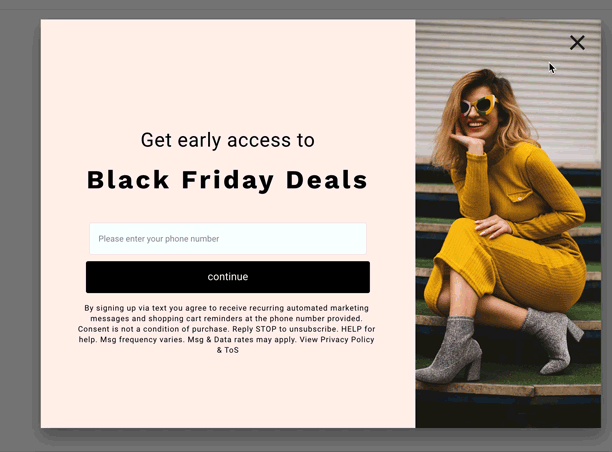This screenshot has height=452, width=612.
Task: Click the woman's smiling face in the photo
Action: 478,115
